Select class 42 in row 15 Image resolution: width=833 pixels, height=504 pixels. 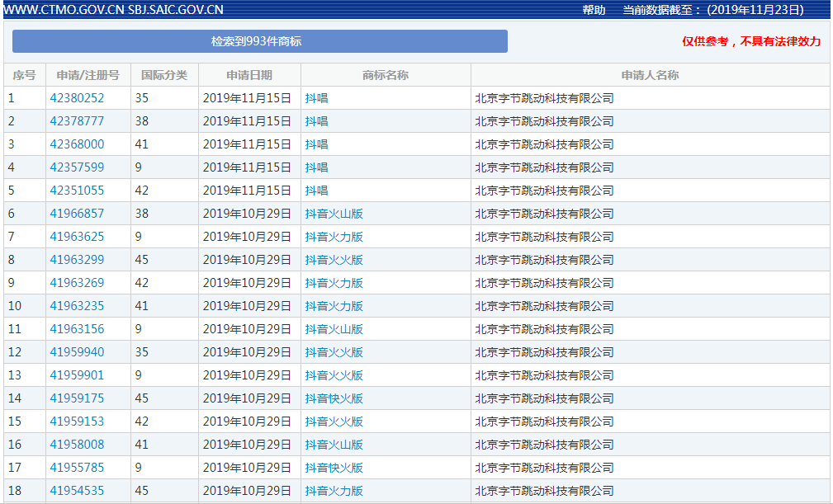coord(142,422)
